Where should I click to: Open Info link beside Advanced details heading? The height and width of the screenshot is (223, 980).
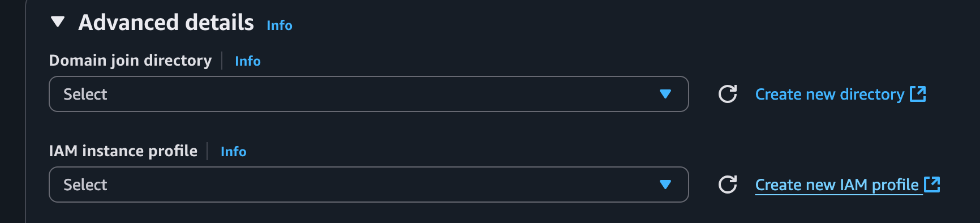click(x=280, y=25)
